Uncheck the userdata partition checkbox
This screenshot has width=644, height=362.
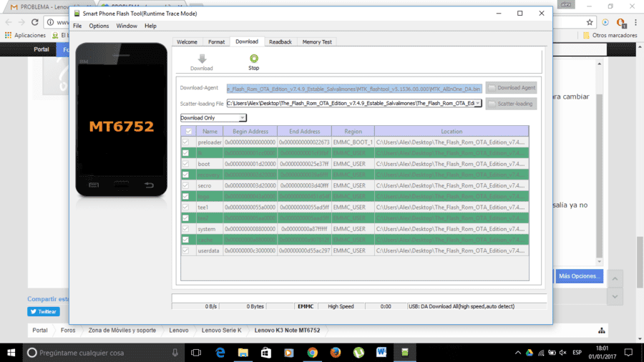(x=185, y=250)
